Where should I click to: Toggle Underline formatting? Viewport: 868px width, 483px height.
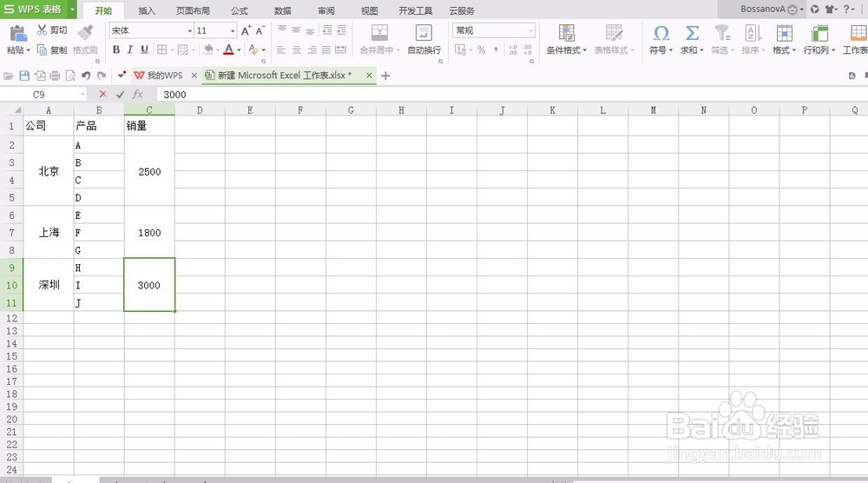click(x=144, y=50)
